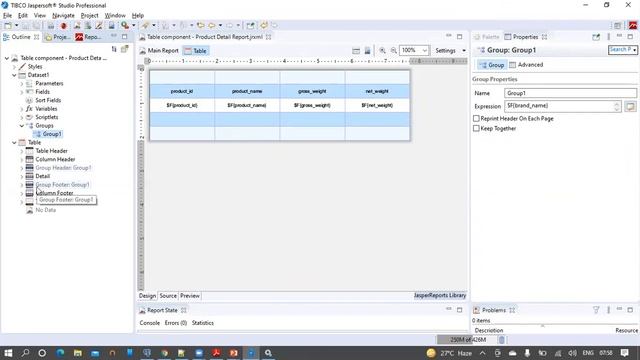Viewport: 640px width, 360px height.
Task: Click the JasperReports Library label
Action: tap(440, 295)
